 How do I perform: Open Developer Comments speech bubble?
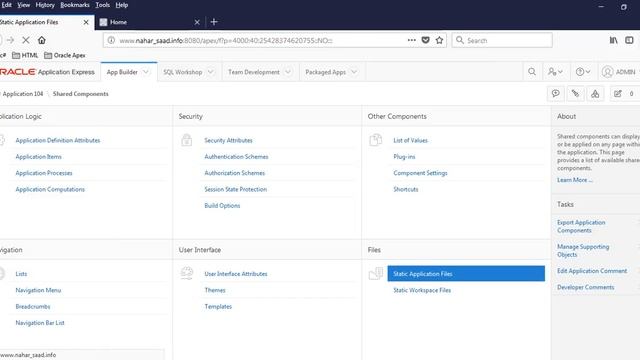click(x=556, y=94)
